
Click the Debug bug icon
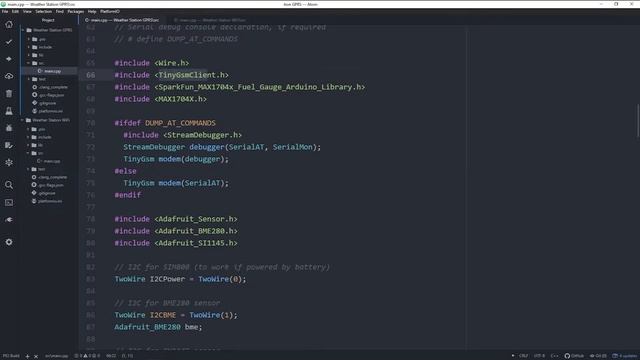point(9,128)
